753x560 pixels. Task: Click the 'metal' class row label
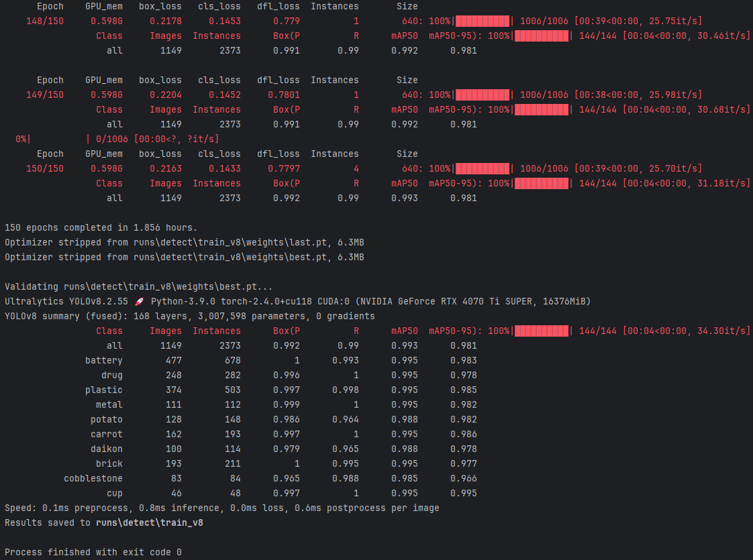click(109, 405)
